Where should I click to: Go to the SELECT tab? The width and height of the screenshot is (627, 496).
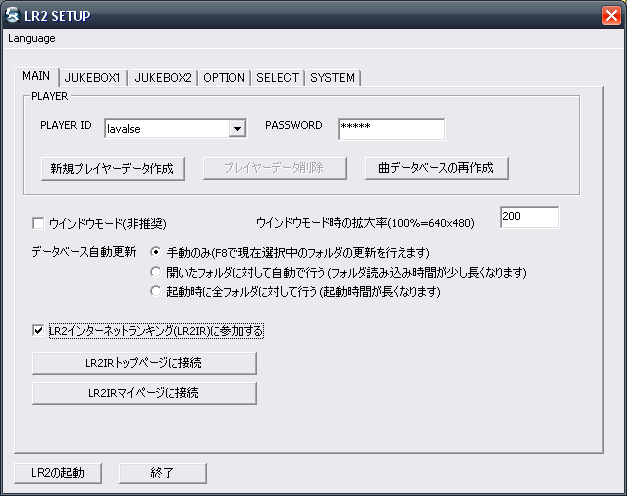point(277,78)
